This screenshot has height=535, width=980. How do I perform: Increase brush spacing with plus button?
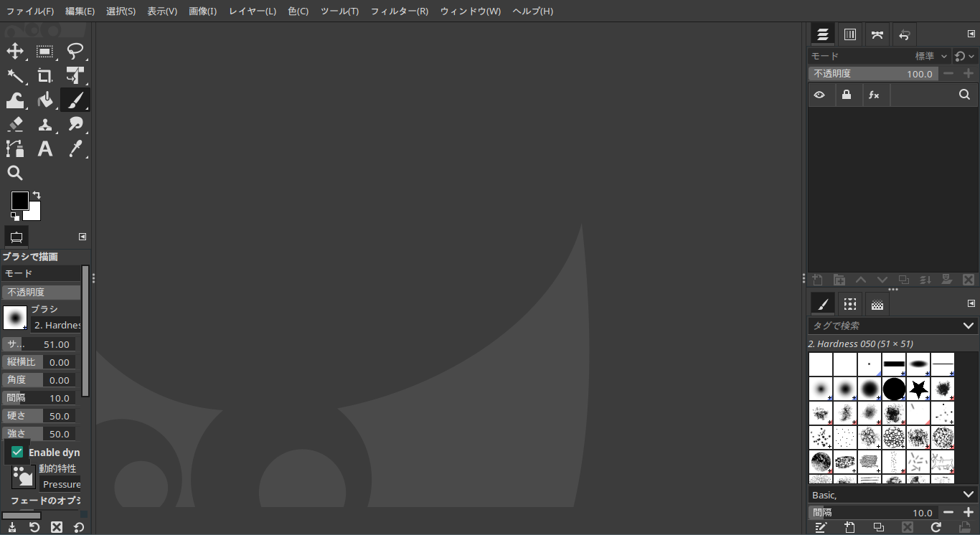coord(969,512)
